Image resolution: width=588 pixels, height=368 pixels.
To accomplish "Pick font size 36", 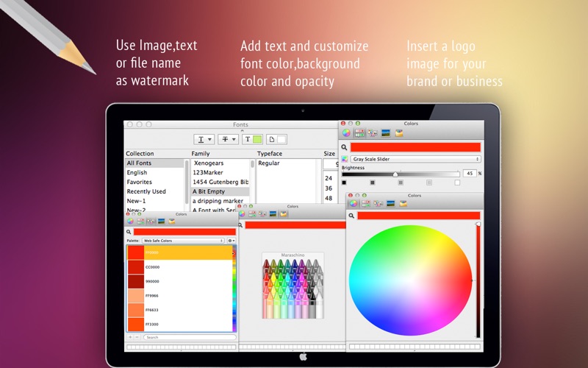I will point(329,188).
